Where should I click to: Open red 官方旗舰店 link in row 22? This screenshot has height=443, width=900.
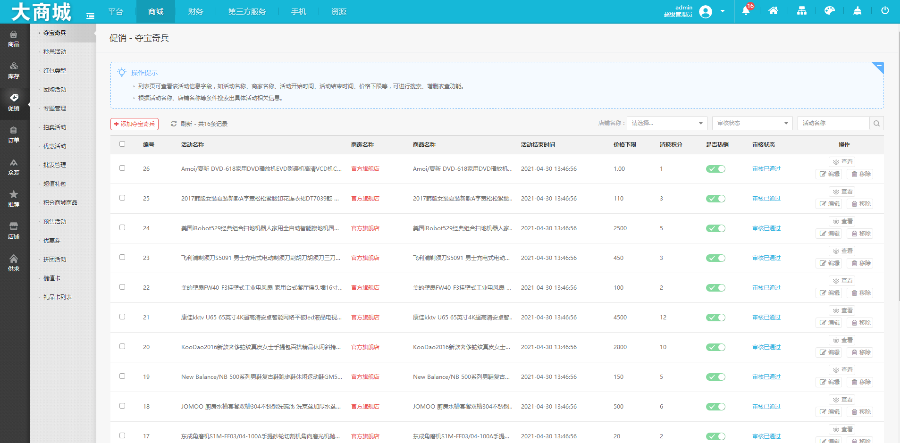(x=365, y=287)
